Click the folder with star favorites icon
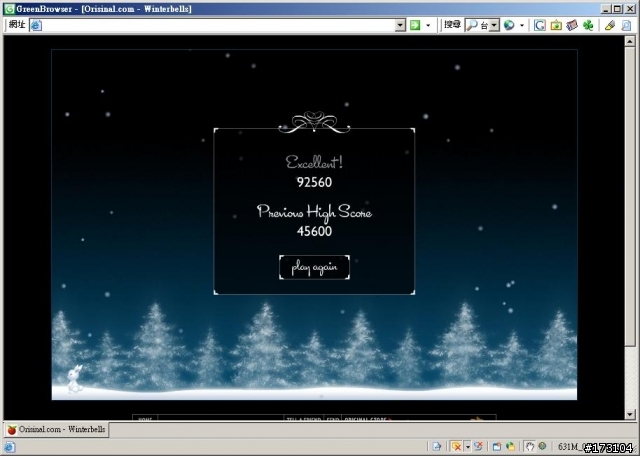The image size is (640, 456). point(556,25)
